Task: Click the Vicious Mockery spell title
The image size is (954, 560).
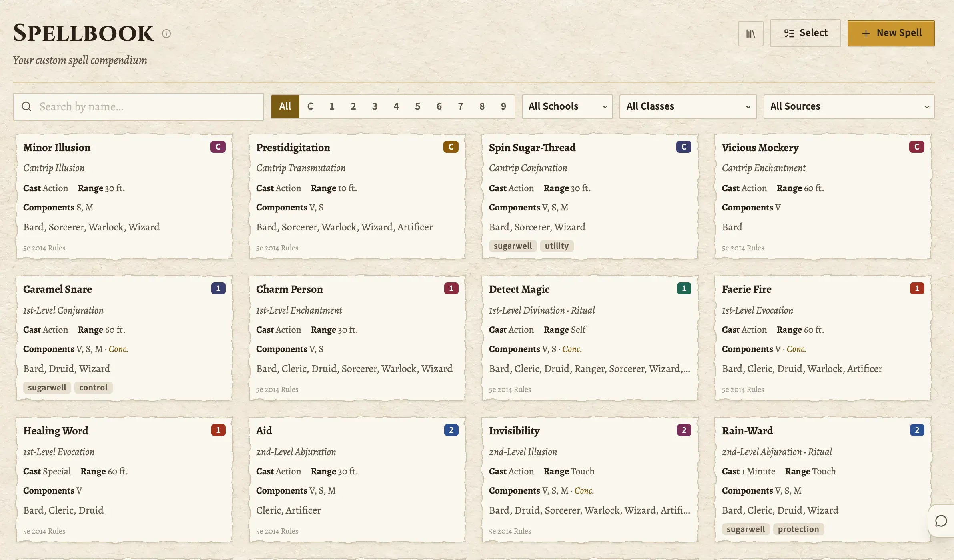Action: point(760,148)
